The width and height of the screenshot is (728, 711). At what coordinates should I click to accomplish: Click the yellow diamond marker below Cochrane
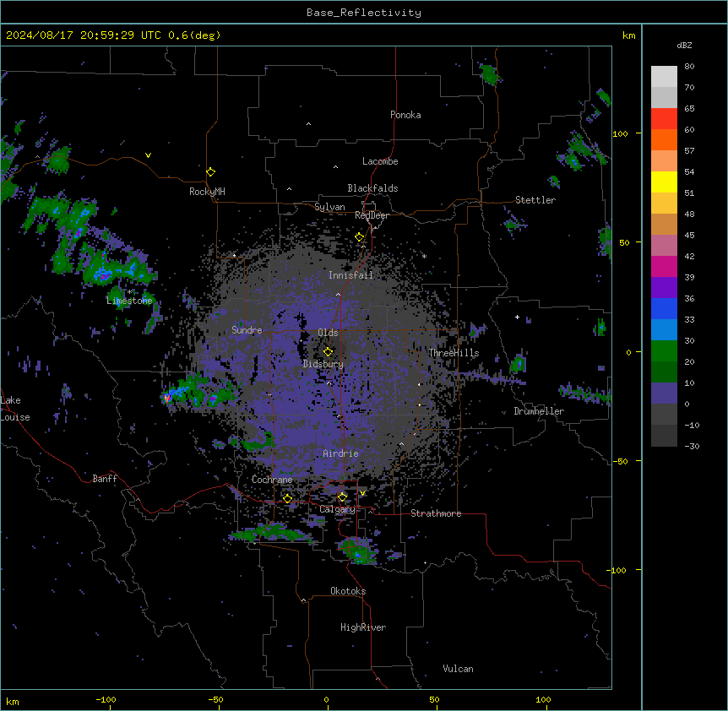click(x=287, y=498)
